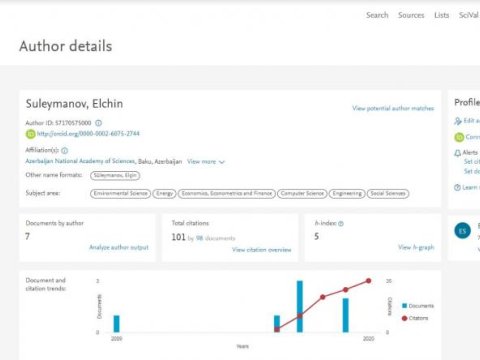The height and width of the screenshot is (360, 480).
Task: Click the Süleymanov, Elçin name format pill
Action: pyautogui.click(x=115, y=175)
